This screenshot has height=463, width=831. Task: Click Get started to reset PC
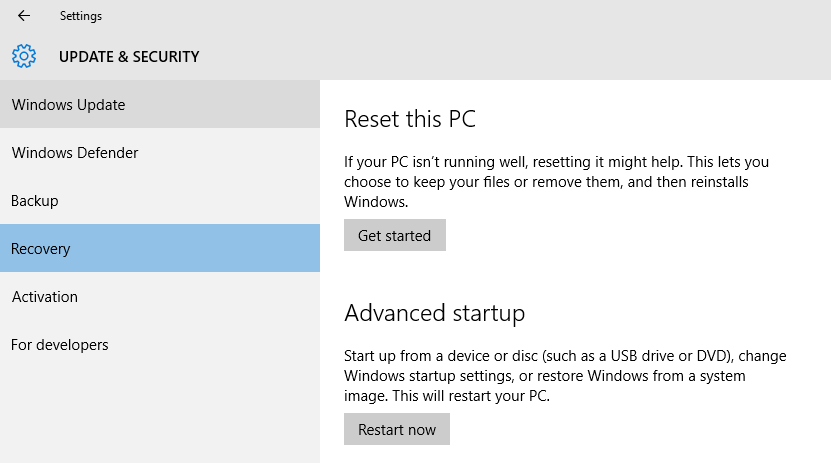[x=394, y=235]
